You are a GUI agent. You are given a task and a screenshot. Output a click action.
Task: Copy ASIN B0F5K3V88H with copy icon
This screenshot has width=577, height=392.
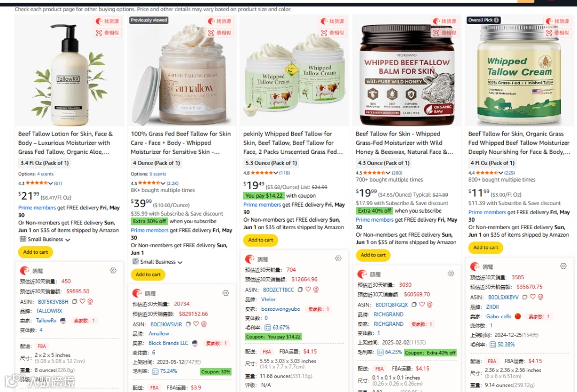click(x=75, y=302)
